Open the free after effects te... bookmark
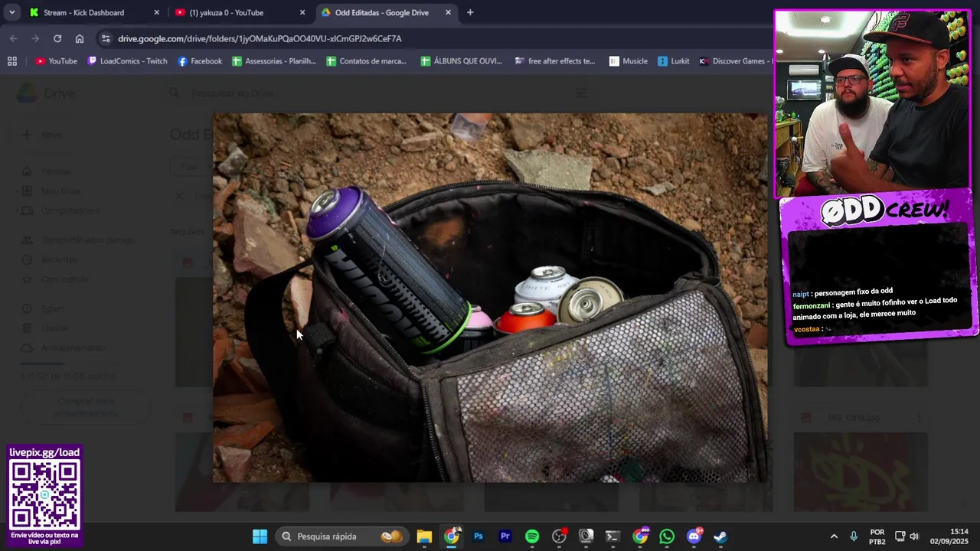 tap(555, 61)
